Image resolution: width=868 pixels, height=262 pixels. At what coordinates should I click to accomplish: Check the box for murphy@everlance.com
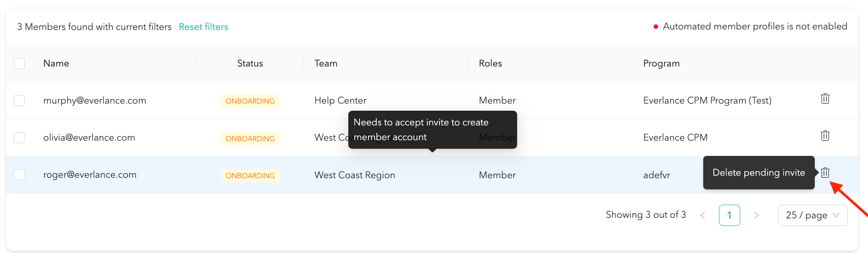tap(19, 101)
